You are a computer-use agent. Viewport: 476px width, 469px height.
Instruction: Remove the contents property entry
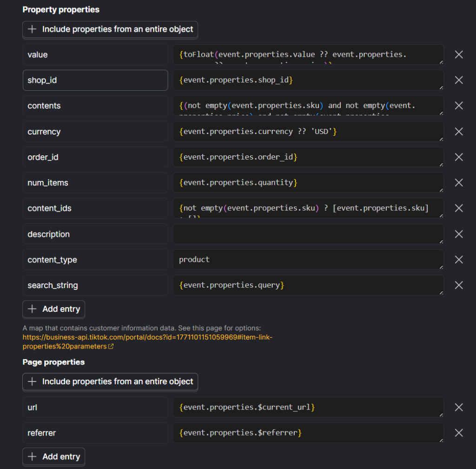click(458, 106)
